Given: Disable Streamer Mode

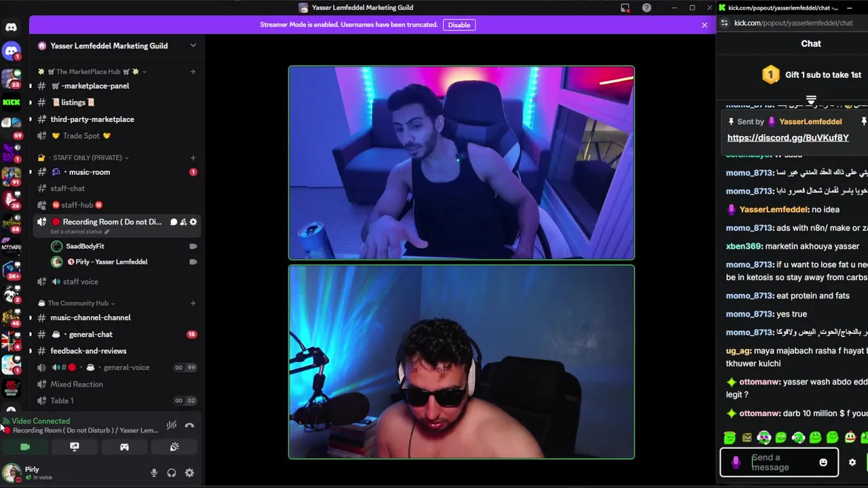Looking at the screenshot, I should pos(458,25).
